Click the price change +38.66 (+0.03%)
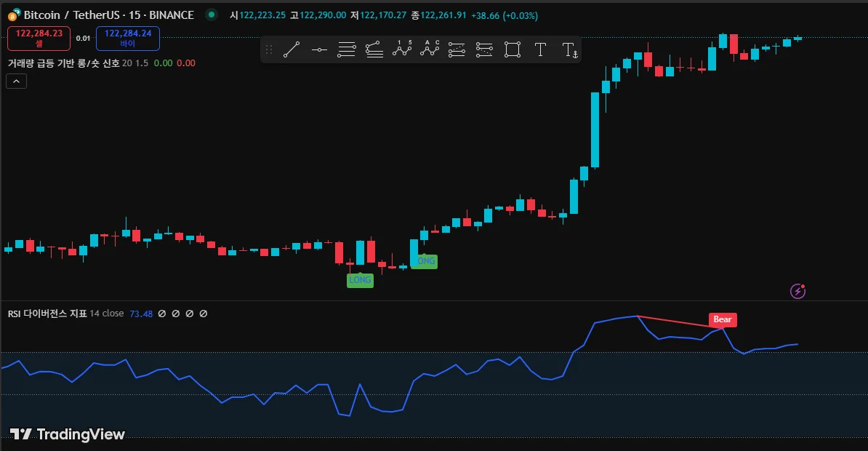868x451 pixels. [x=505, y=15]
